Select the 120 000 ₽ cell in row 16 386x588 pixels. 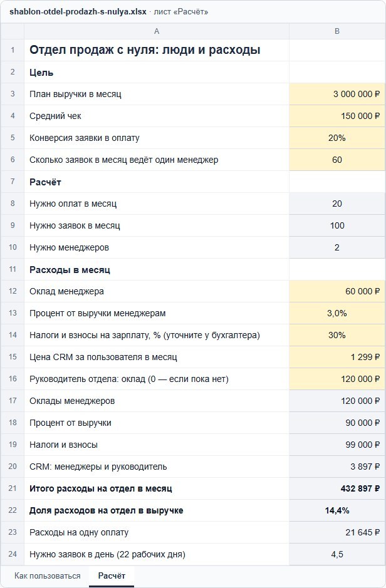(337, 379)
